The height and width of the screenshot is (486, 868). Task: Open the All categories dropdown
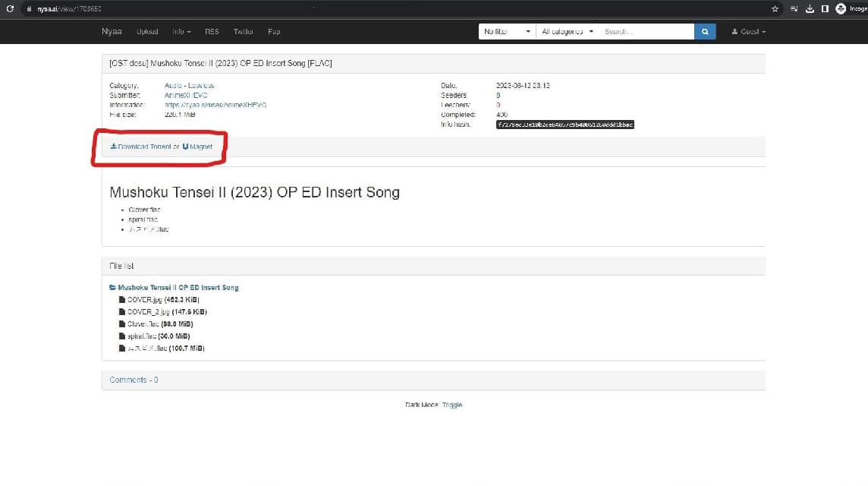click(x=568, y=32)
